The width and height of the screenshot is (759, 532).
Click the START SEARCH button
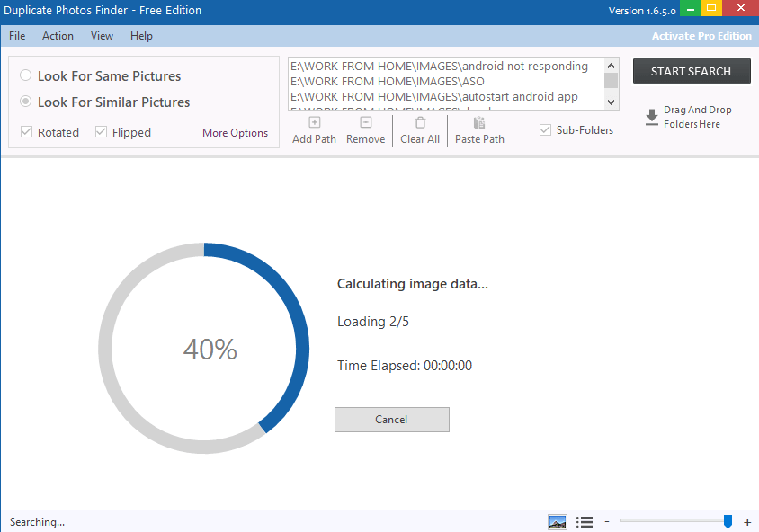click(692, 71)
